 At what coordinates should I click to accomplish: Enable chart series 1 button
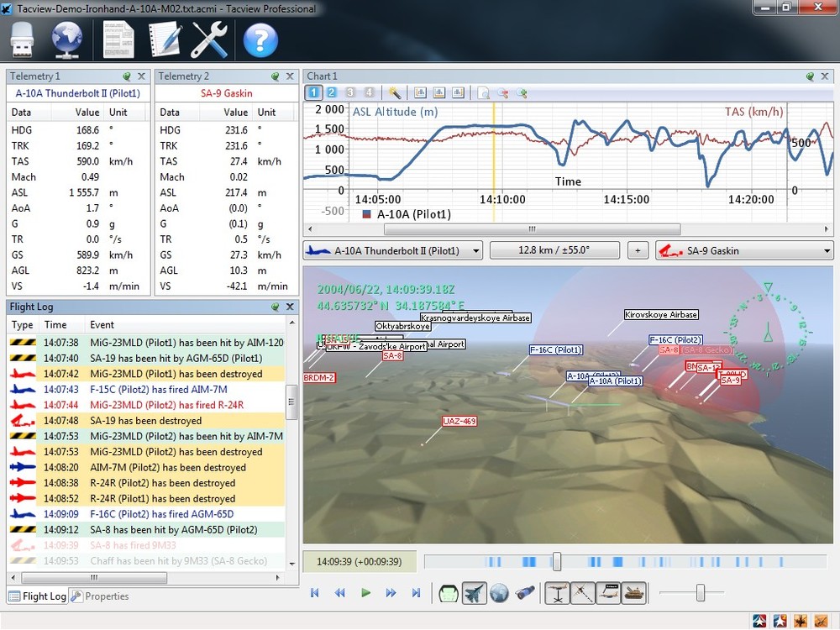[313, 92]
